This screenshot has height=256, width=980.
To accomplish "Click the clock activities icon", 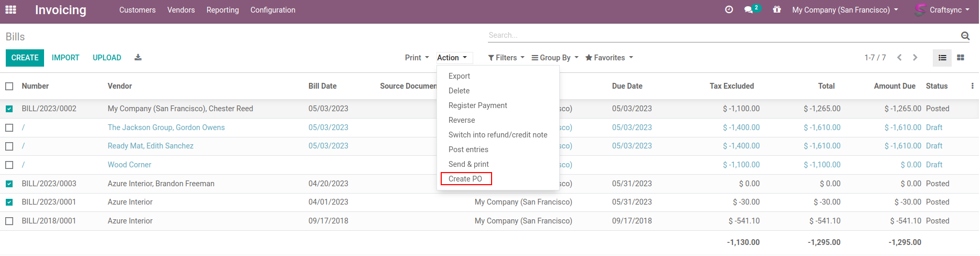I will [729, 10].
